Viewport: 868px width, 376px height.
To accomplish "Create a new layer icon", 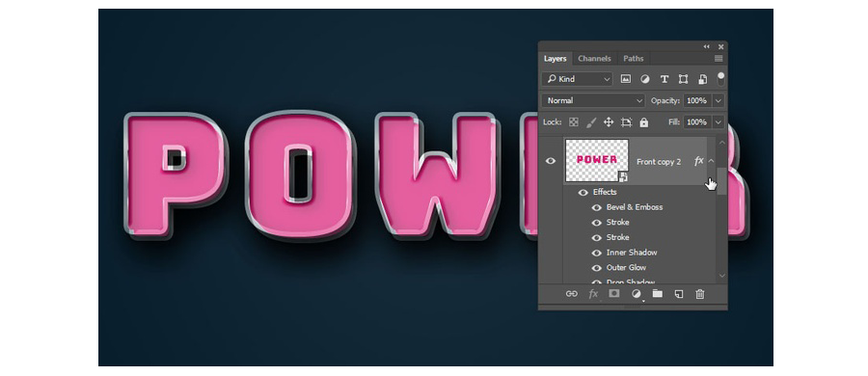I will pyautogui.click(x=679, y=294).
